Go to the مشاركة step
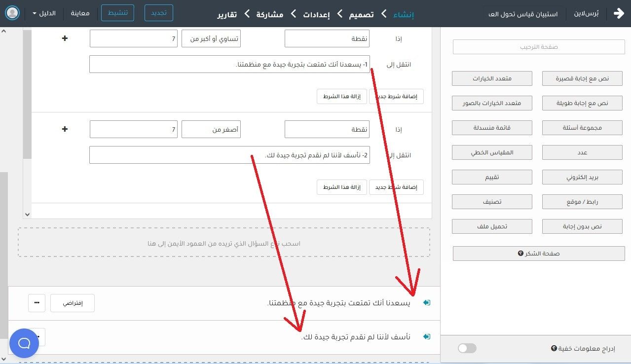 tap(270, 14)
